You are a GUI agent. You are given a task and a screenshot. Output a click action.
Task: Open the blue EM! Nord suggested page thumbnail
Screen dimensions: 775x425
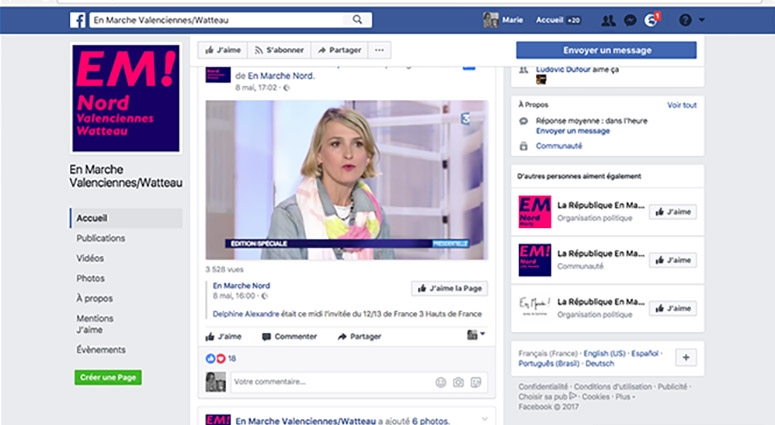(x=535, y=260)
